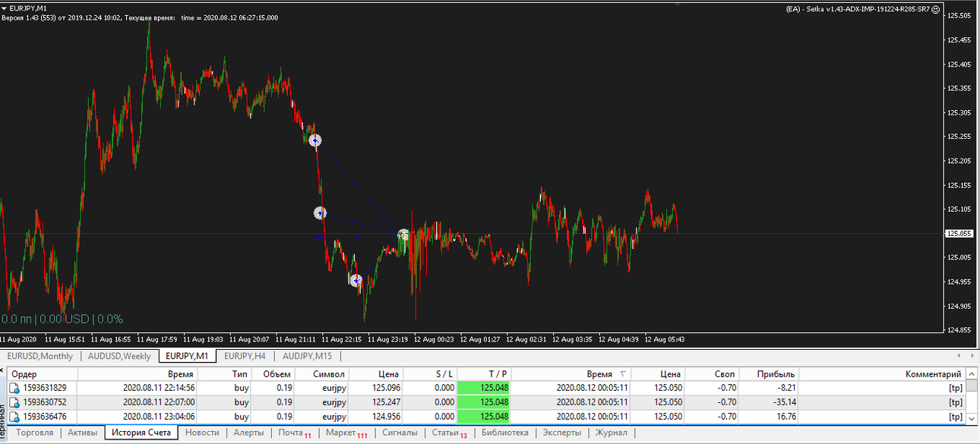980x444 pixels.
Task: Open the Маркет tab
Action: click(x=346, y=433)
